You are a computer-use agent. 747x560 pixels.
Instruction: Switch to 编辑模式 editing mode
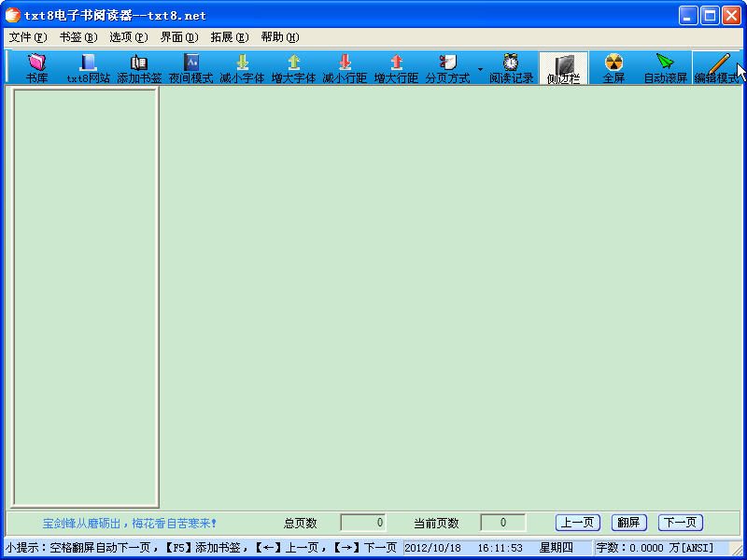[715, 68]
